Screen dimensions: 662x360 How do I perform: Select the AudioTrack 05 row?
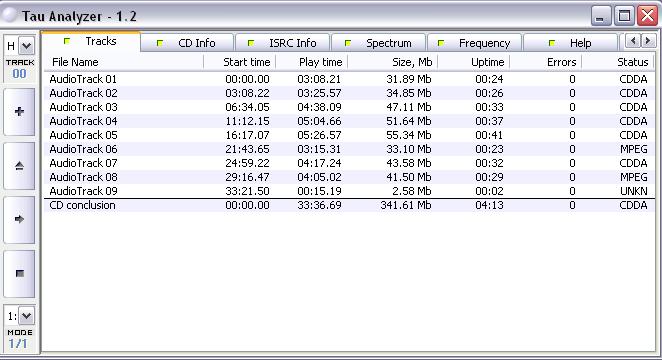click(349, 135)
